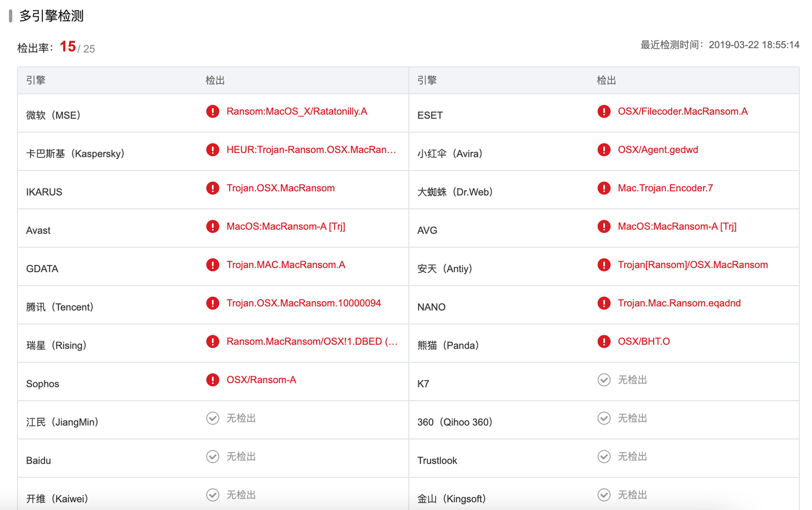Select OSX/Agent.gedwd detection text
Viewport: 812px width, 510px height.
pyautogui.click(x=658, y=150)
